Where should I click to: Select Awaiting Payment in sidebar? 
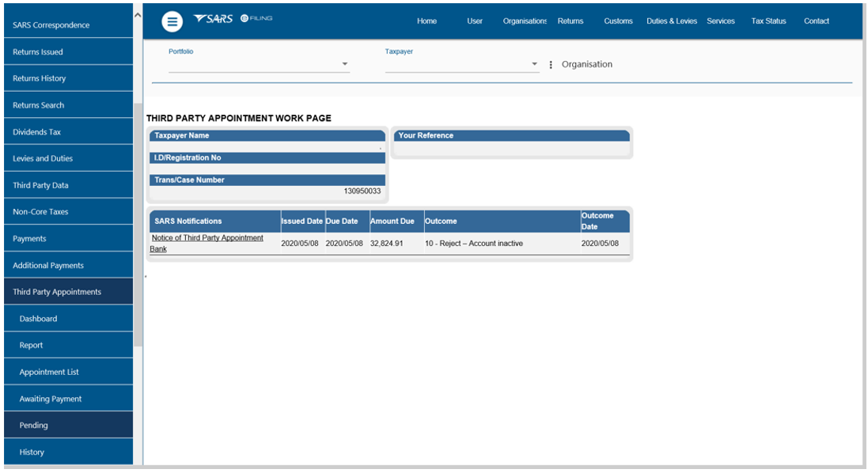click(51, 399)
